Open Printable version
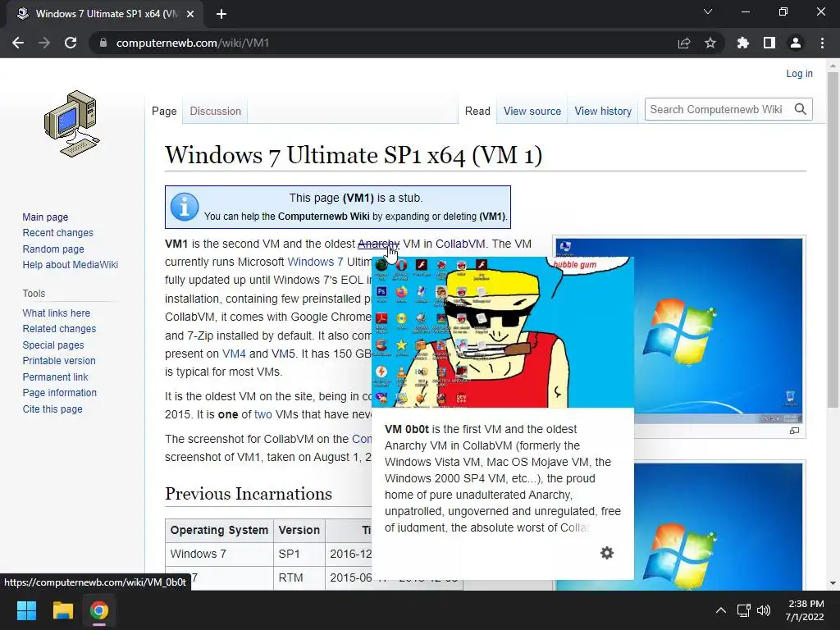This screenshot has width=840, height=630. coord(59,361)
